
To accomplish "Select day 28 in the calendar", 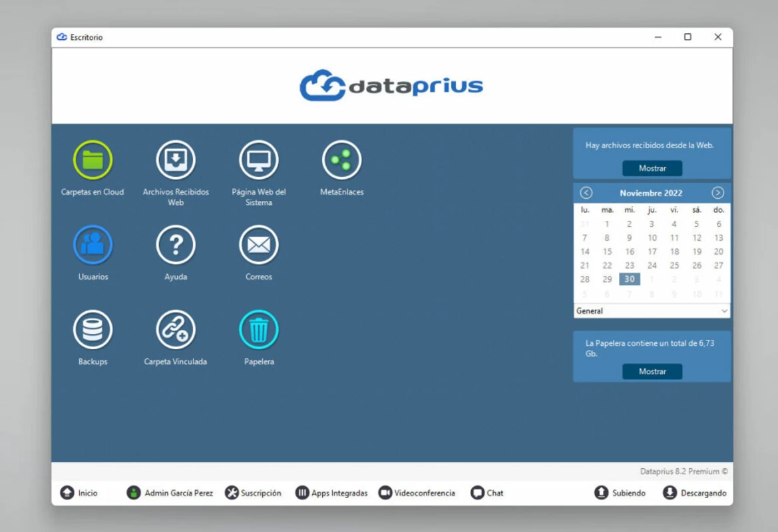I will [585, 279].
